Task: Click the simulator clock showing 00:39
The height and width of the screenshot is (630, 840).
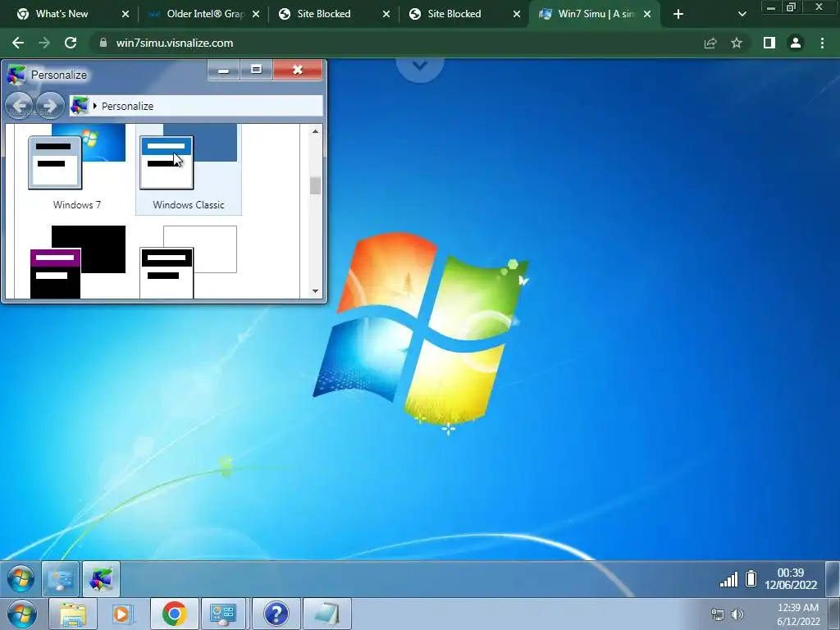Action: pos(791,578)
